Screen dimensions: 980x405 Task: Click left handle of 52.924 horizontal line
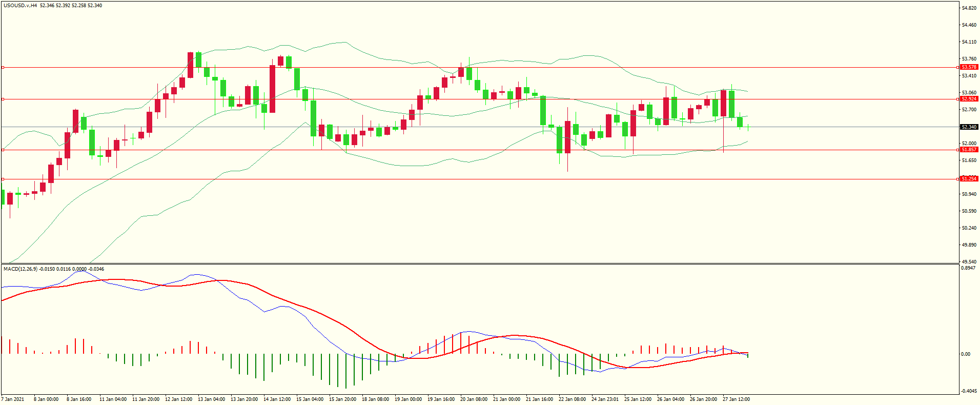pos(3,99)
